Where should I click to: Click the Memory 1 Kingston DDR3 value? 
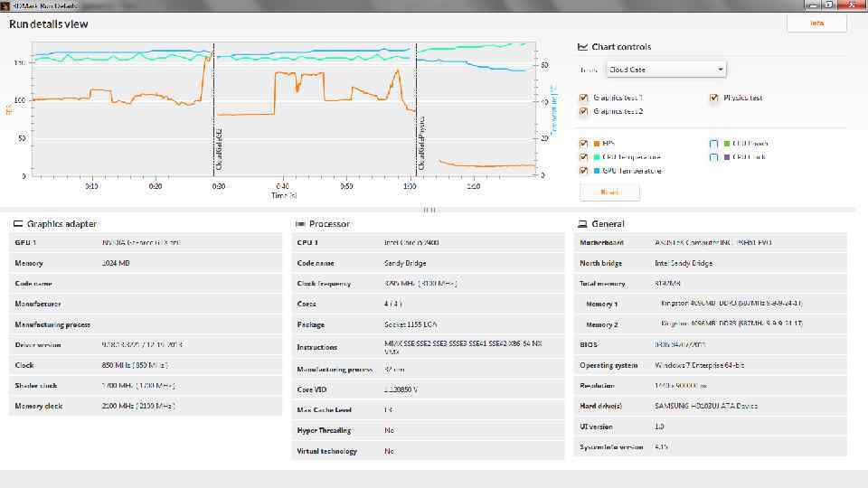pyautogui.click(x=731, y=304)
